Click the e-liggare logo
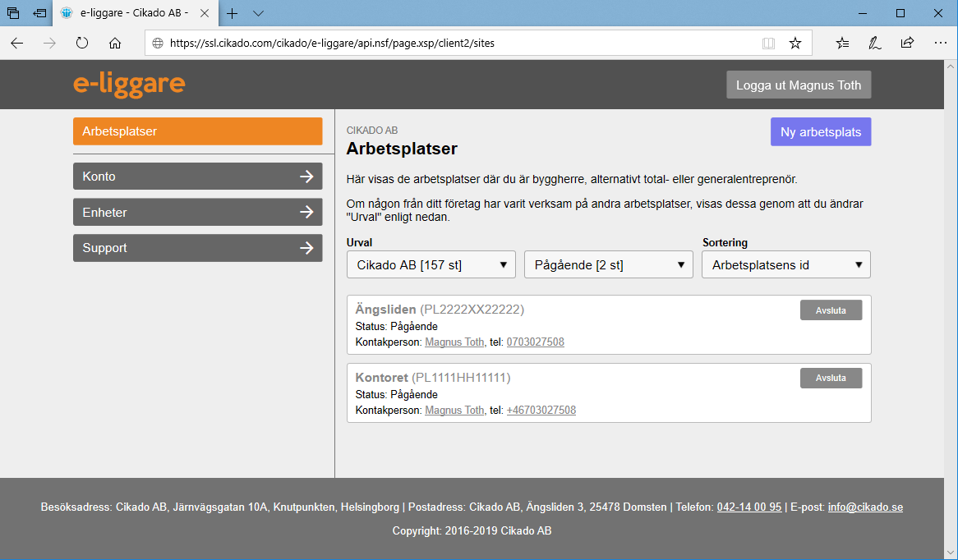 pyautogui.click(x=129, y=85)
